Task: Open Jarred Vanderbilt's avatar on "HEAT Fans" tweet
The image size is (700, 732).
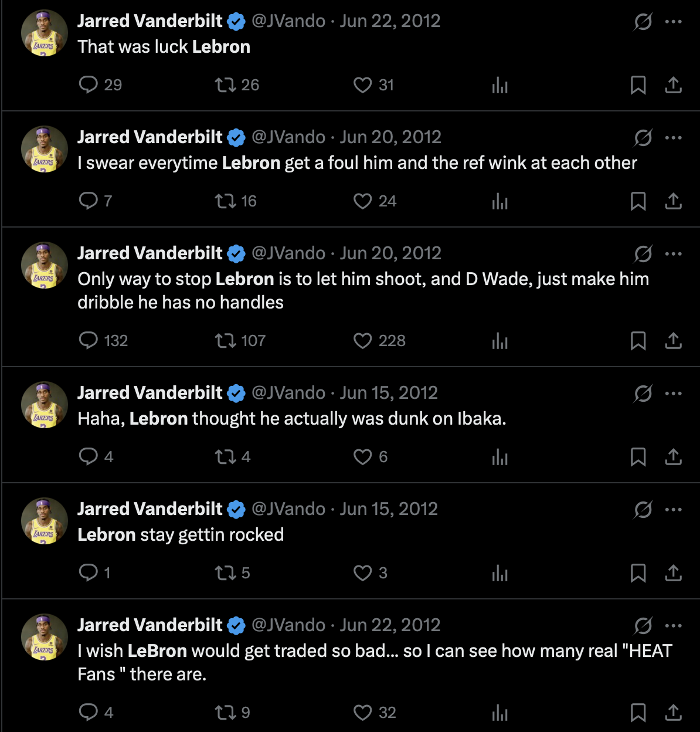Action: pos(45,637)
